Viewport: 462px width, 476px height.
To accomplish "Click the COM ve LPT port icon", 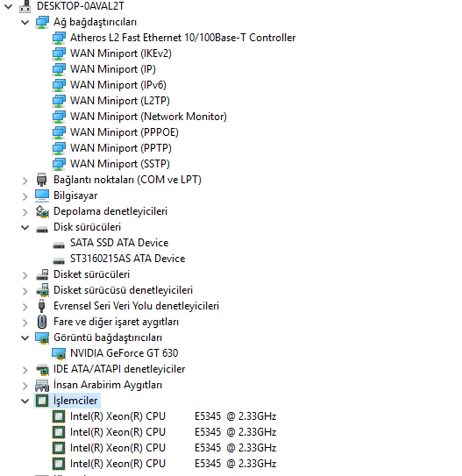I will (42, 180).
